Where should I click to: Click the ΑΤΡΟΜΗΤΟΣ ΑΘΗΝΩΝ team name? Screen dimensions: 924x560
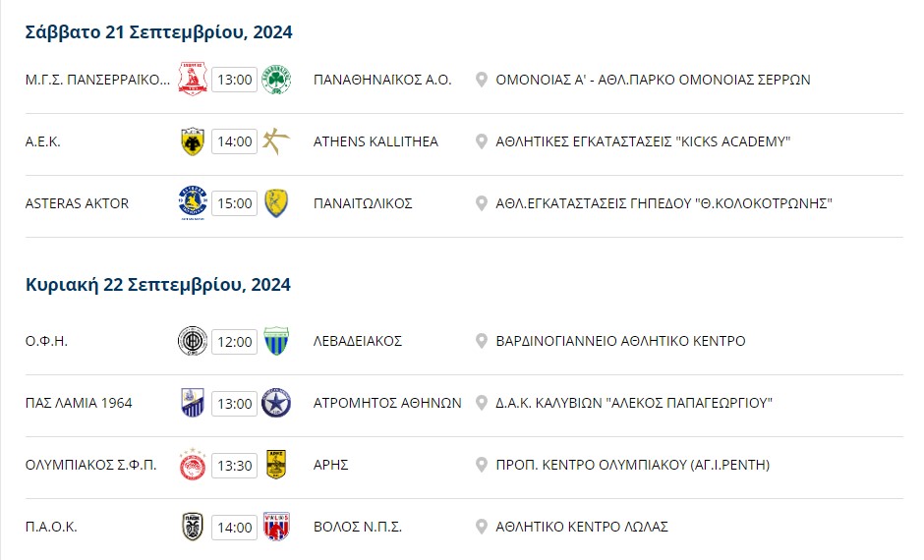click(x=387, y=403)
